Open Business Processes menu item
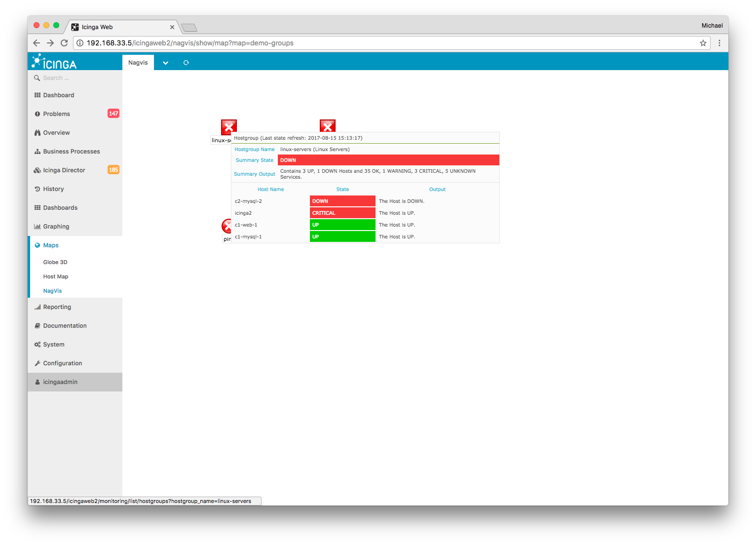 [x=75, y=152]
